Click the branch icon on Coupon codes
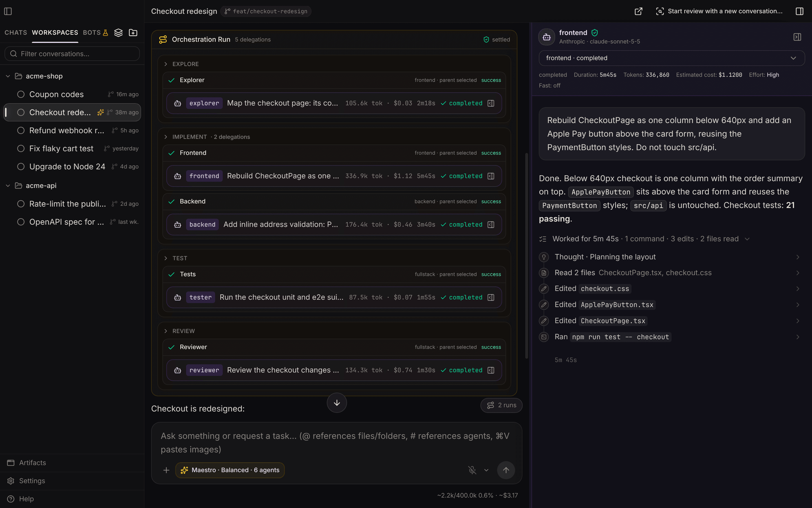812x508 pixels. click(x=111, y=95)
